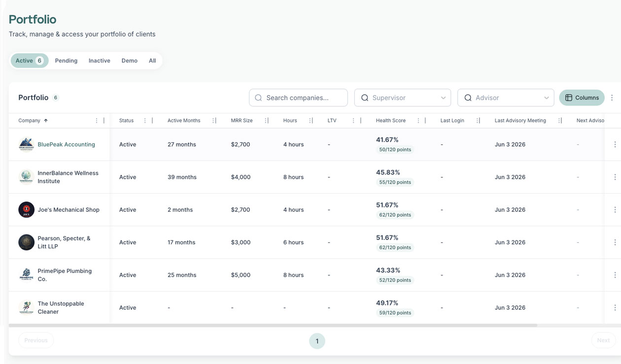The width and height of the screenshot is (621, 364).
Task: Open the Health Score column menu
Action: coord(418,121)
